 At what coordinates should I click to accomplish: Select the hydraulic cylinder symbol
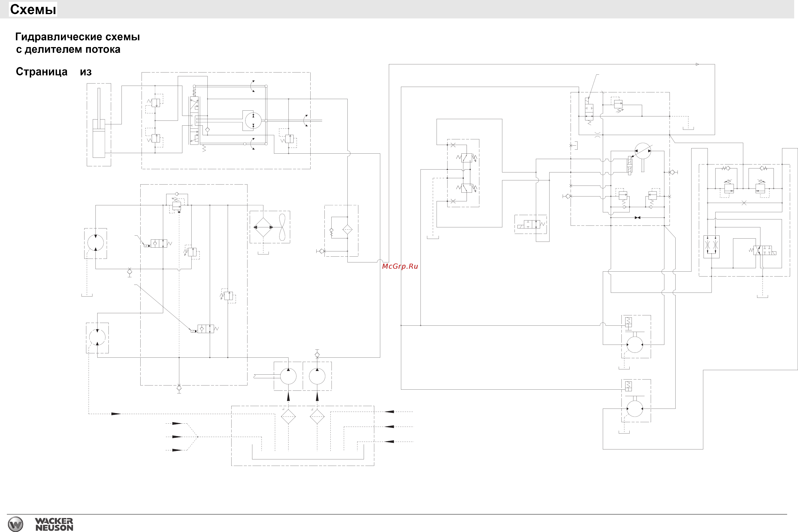point(99,123)
